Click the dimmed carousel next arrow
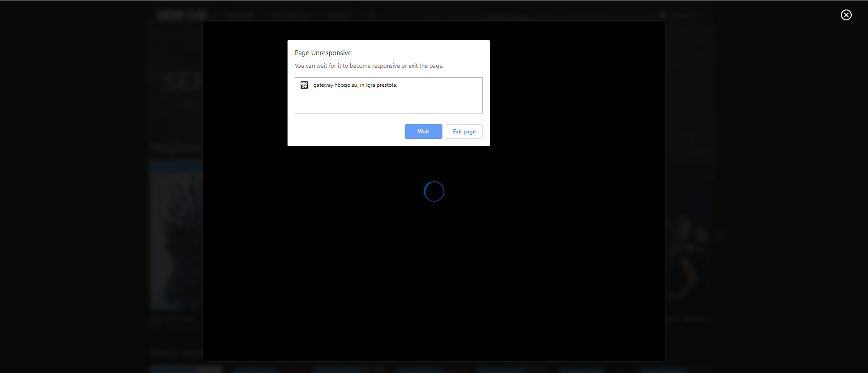This screenshot has height=373, width=868. (721, 236)
